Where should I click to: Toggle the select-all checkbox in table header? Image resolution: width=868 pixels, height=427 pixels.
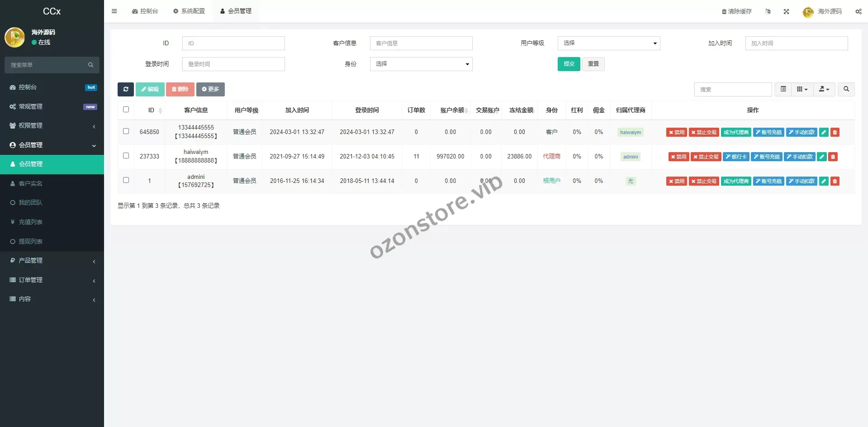126,110
